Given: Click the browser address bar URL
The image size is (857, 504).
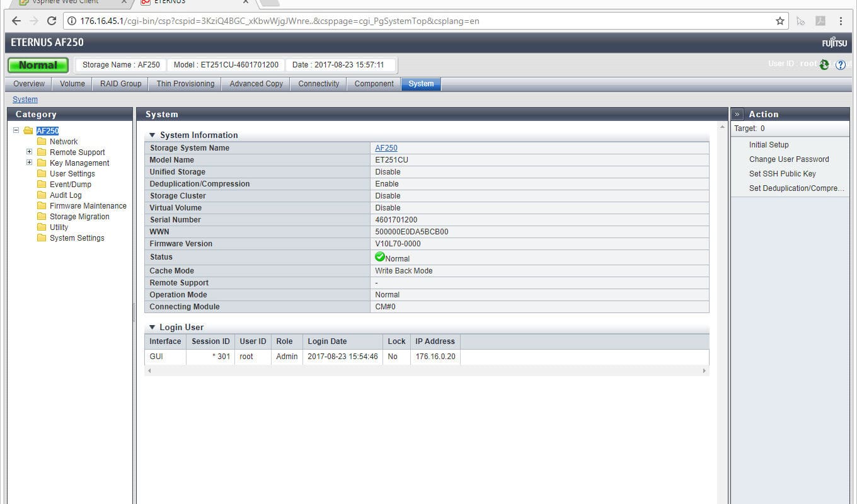Looking at the screenshot, I should coord(279,21).
